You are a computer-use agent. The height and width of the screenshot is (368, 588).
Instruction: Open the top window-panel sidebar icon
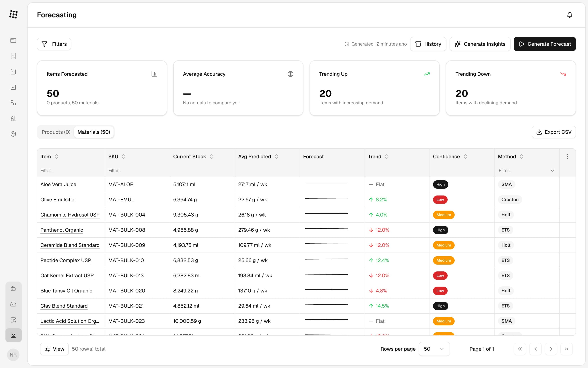[x=13, y=40]
